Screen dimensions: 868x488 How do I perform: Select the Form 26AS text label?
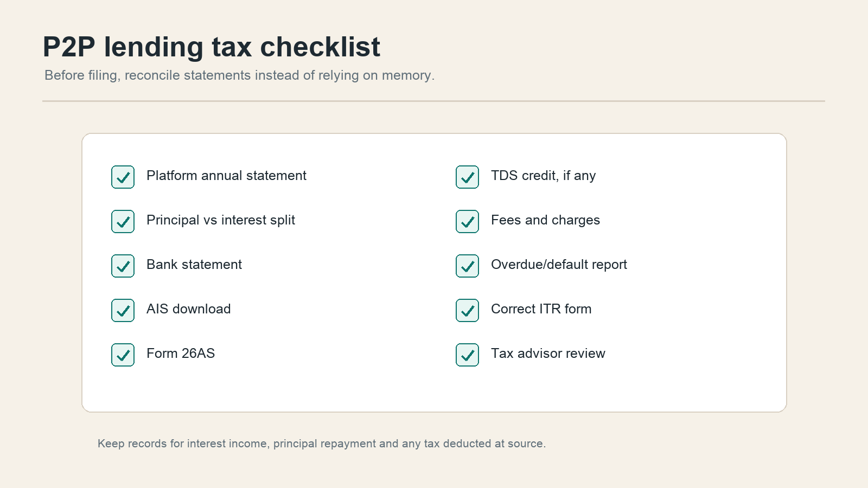pos(181,354)
